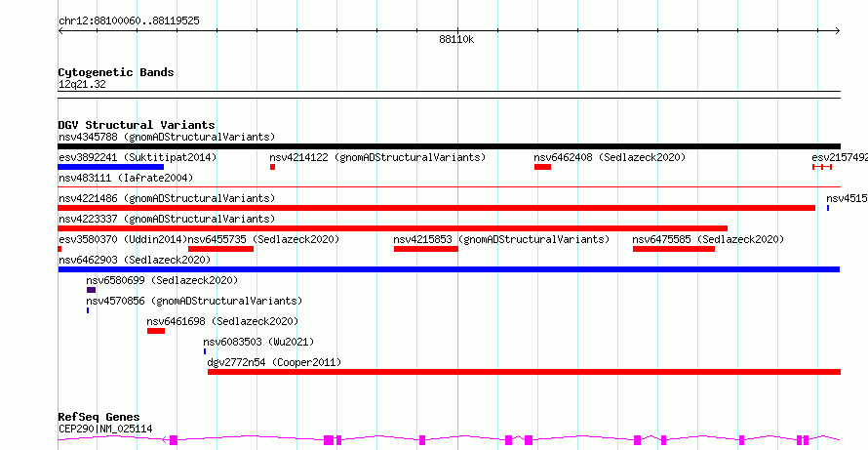This screenshot has width=868, height=450.
Task: Click the long red bar for nsv4221486
Action: [x=436, y=208]
